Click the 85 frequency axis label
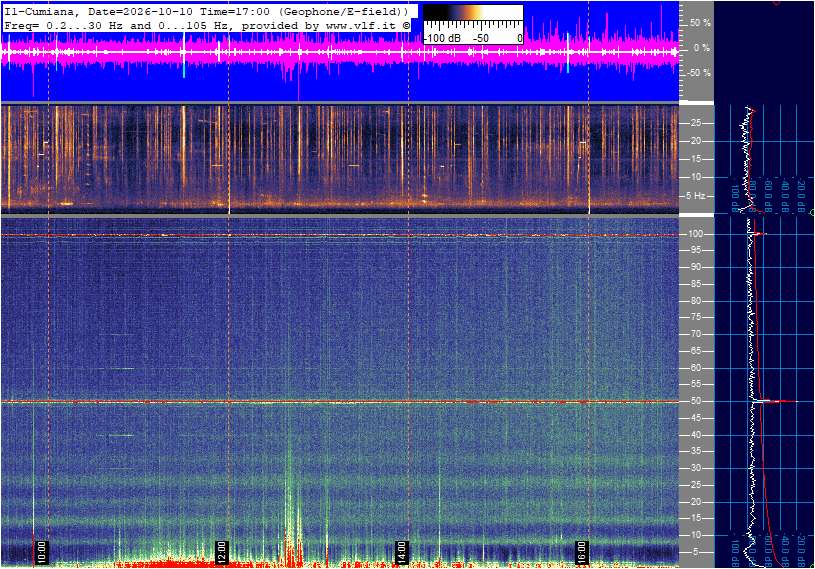This screenshot has height=569, width=815. 695,284
